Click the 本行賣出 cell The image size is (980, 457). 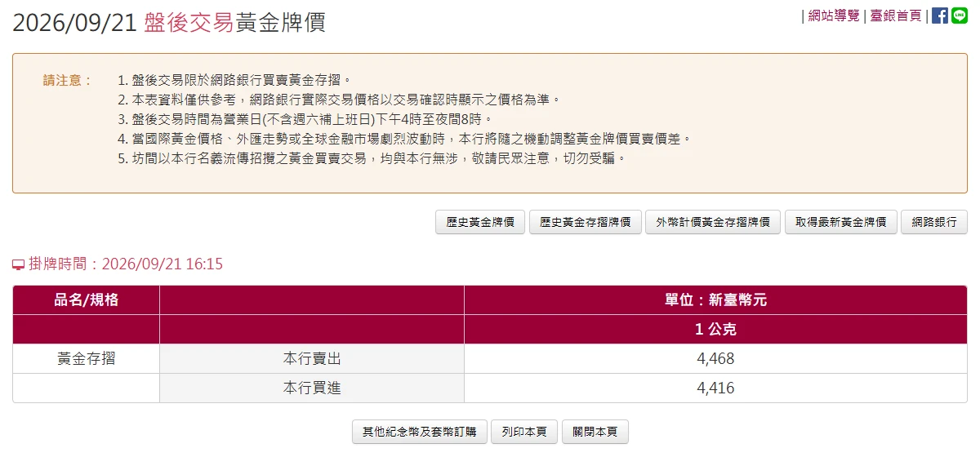pos(312,358)
